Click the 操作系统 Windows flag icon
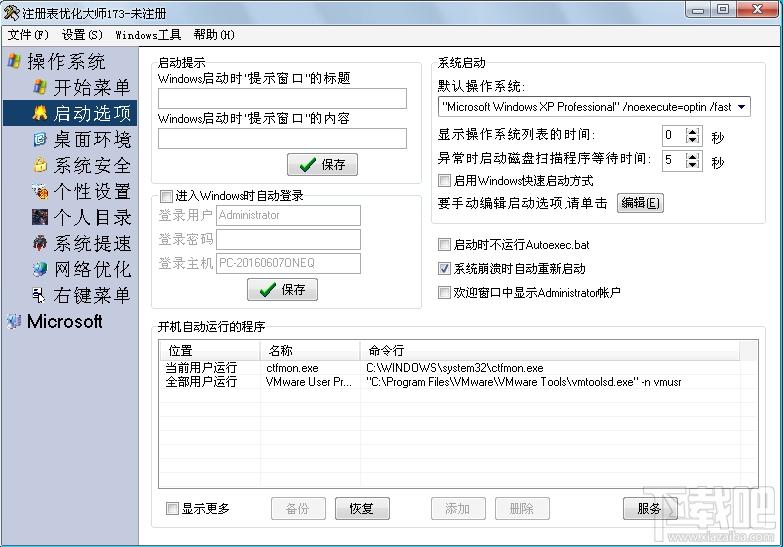Viewport: 783px width, 547px height. click(14, 61)
